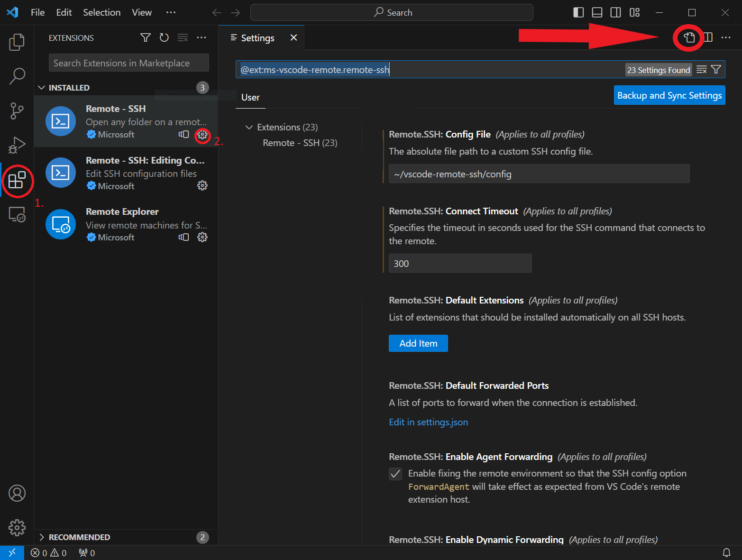Screen dimensions: 742x560
Task: Select the User settings tab
Action: 250,97
